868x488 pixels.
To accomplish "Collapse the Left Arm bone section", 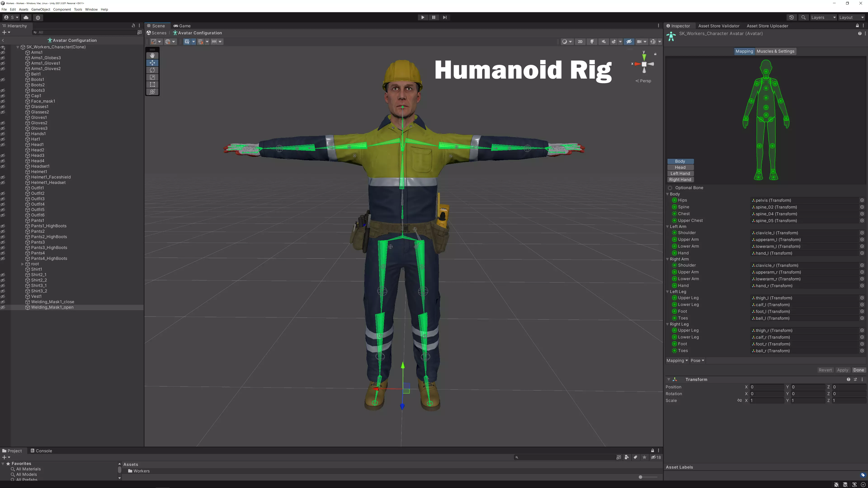I will click(x=668, y=227).
